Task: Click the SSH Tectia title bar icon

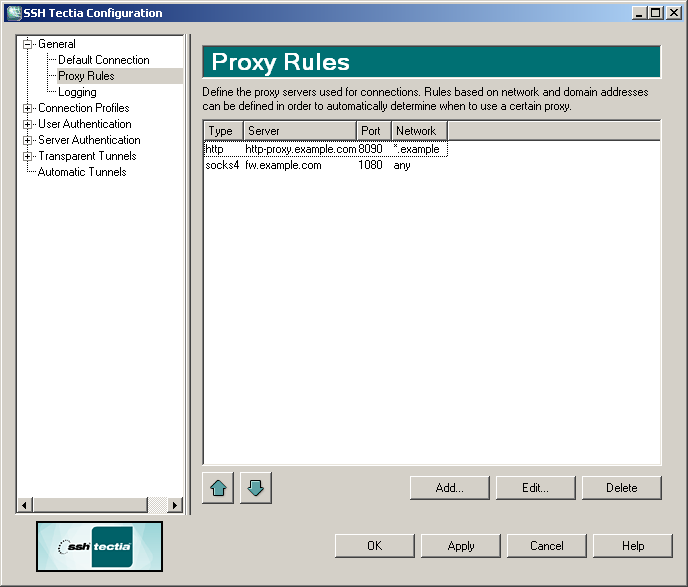Action: 14,13
